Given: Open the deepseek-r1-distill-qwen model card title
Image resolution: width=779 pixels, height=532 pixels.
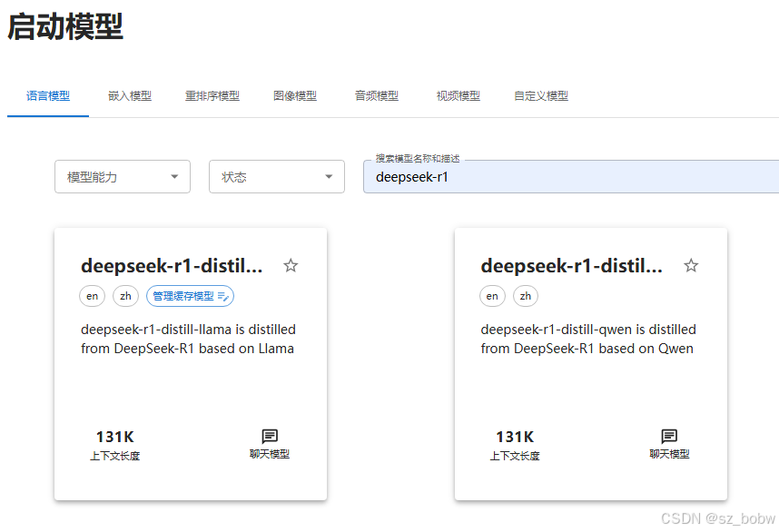Looking at the screenshot, I should point(572,266).
